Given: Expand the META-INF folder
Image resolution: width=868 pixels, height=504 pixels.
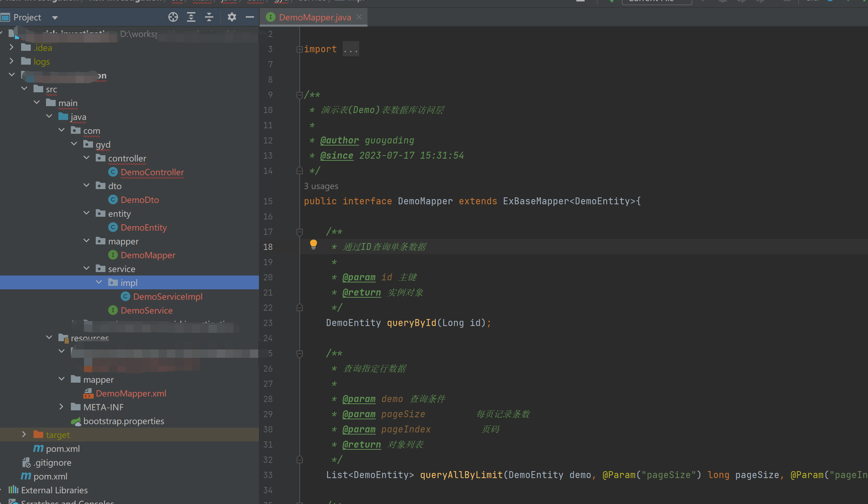Looking at the screenshot, I should point(61,407).
